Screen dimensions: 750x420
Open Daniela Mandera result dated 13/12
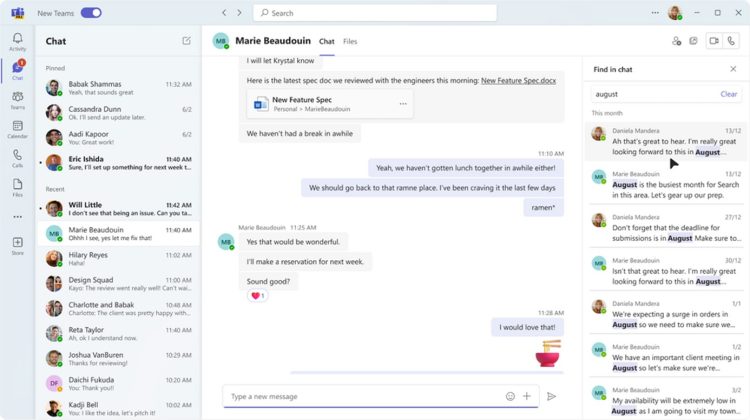666,142
